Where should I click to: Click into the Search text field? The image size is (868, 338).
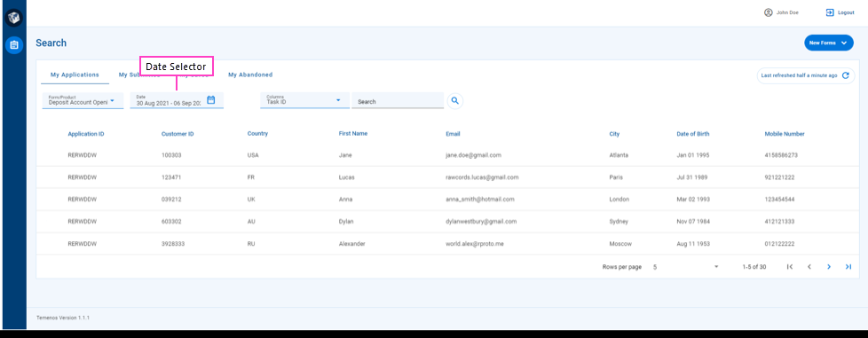click(398, 100)
